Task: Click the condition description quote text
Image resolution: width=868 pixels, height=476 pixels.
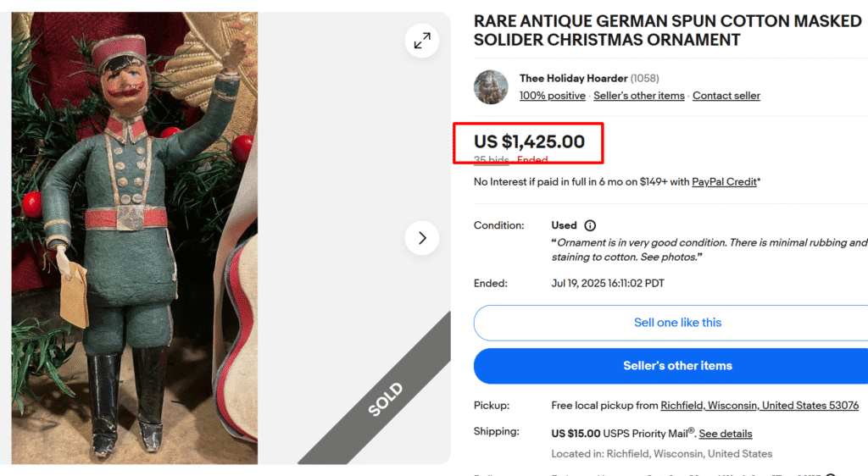Action: [x=709, y=250]
